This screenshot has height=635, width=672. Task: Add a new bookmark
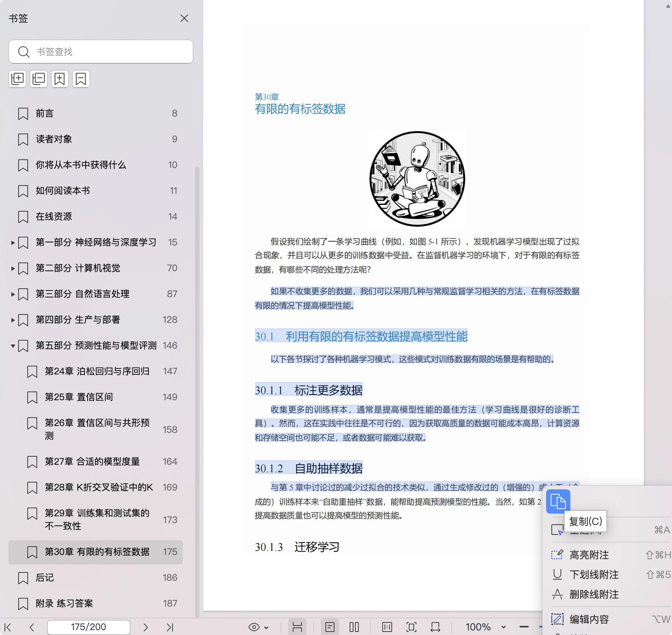click(60, 79)
